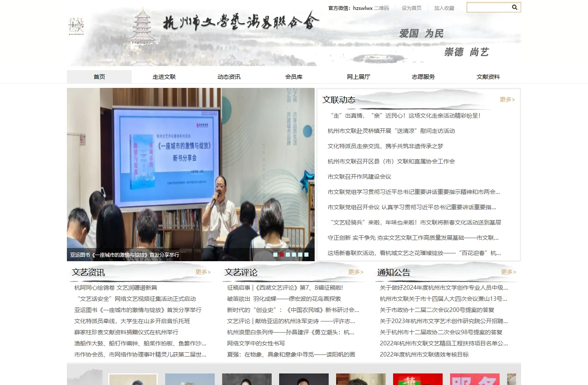This screenshot has height=385, width=588.
Task: Open the 二维码 QR code link
Action: tap(382, 8)
